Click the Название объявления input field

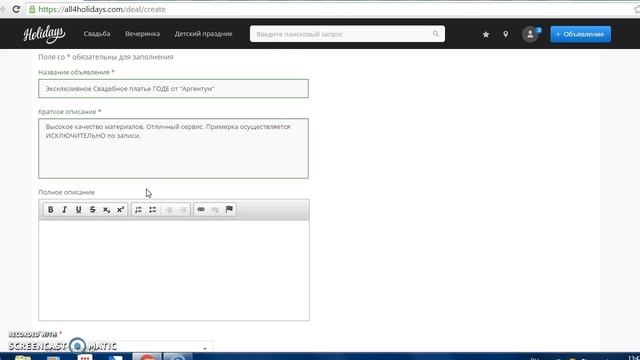pos(173,89)
